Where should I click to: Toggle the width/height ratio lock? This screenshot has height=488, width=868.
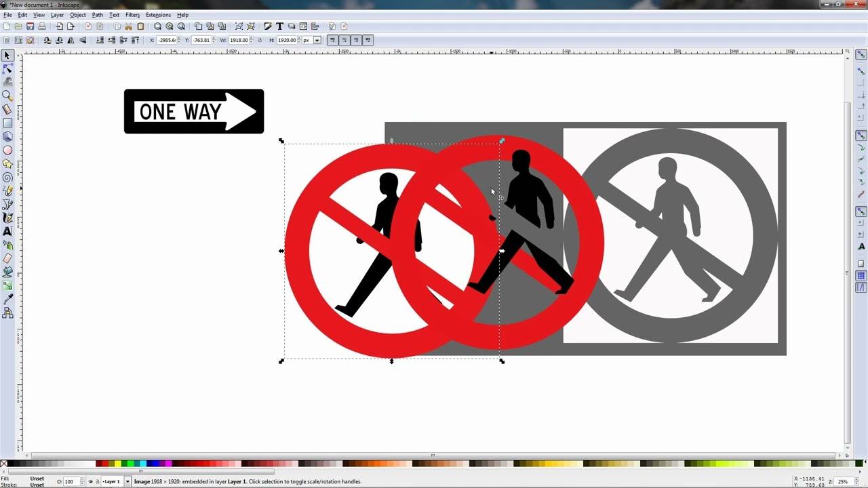(260, 40)
